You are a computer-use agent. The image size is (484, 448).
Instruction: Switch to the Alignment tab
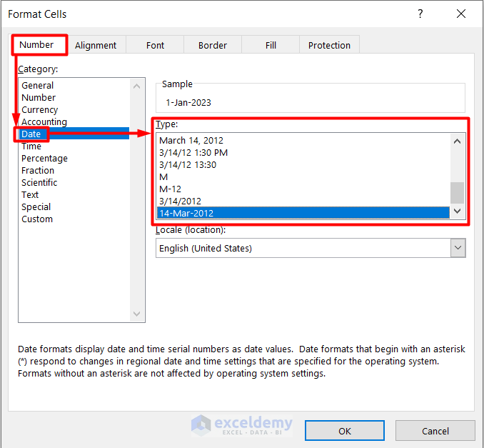pyautogui.click(x=96, y=46)
